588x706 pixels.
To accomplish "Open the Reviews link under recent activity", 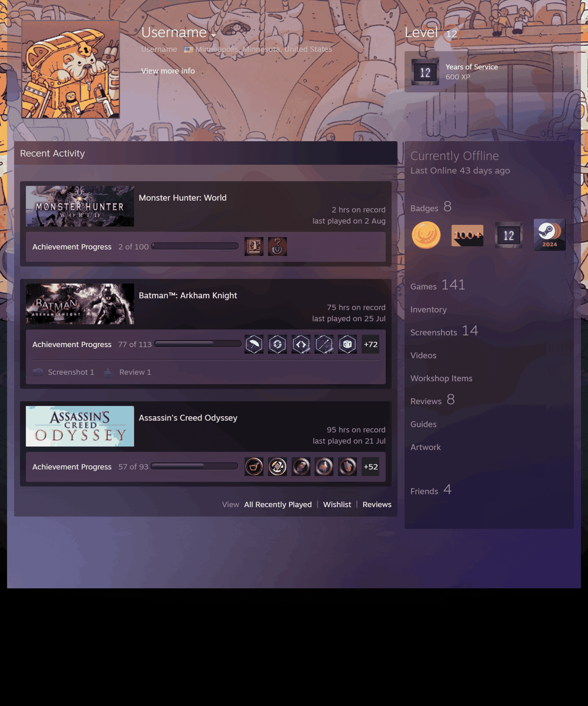I will 377,504.
